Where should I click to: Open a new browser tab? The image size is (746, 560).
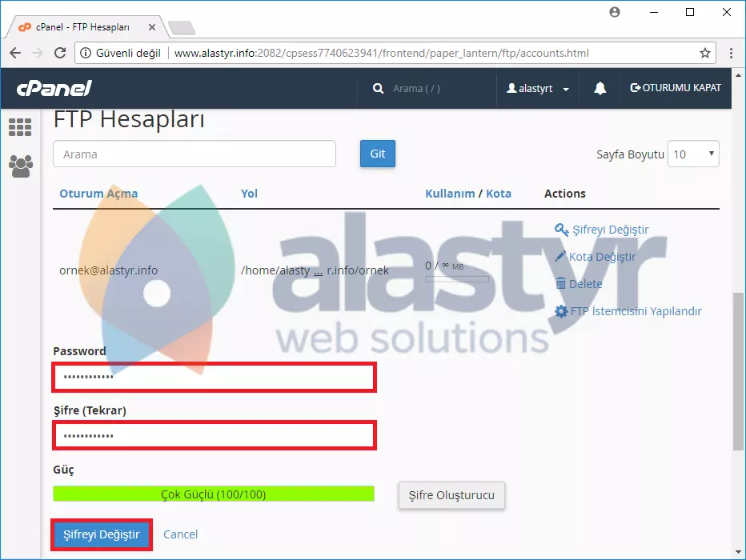[182, 28]
